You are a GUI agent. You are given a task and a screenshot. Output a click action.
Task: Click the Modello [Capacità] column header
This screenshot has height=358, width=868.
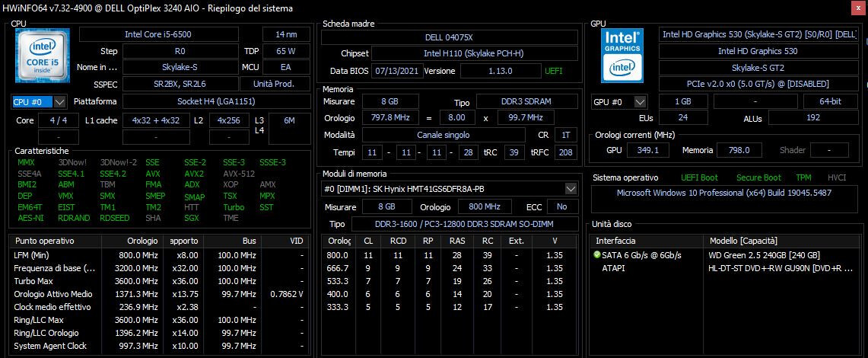point(782,241)
